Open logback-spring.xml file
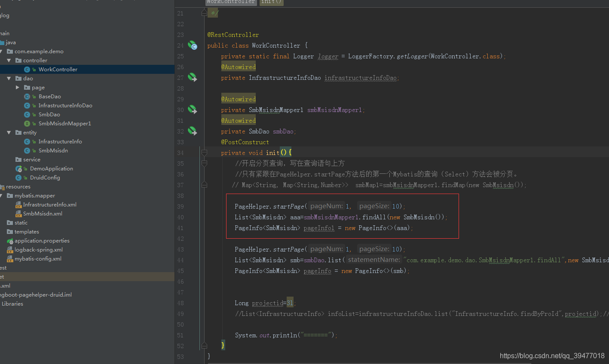 (x=39, y=250)
